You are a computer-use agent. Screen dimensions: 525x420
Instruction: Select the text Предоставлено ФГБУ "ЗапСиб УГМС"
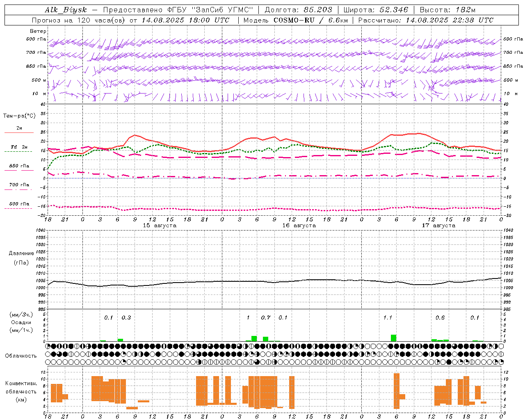(x=178, y=10)
